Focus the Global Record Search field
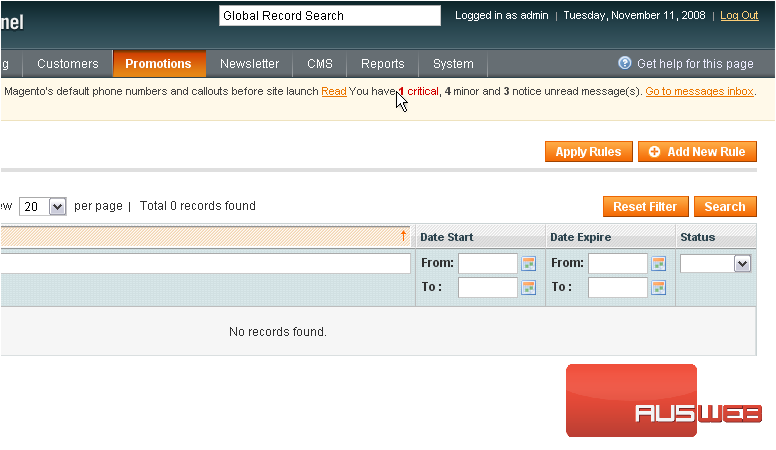Viewport: 776px width, 450px height. tap(329, 16)
